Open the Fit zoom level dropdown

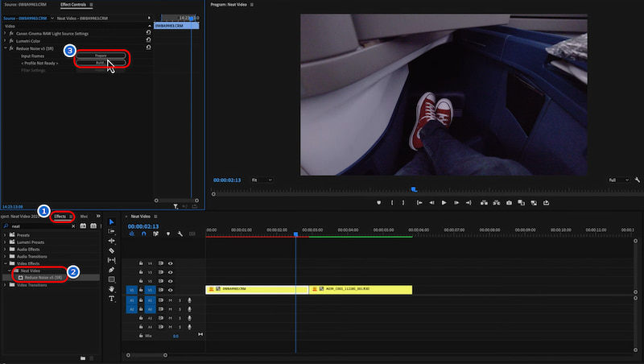tap(262, 180)
